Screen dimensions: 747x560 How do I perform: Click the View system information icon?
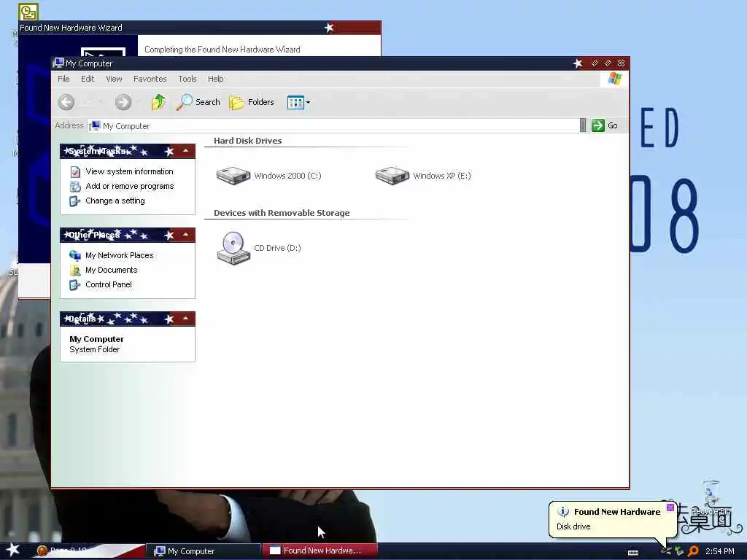tap(75, 171)
